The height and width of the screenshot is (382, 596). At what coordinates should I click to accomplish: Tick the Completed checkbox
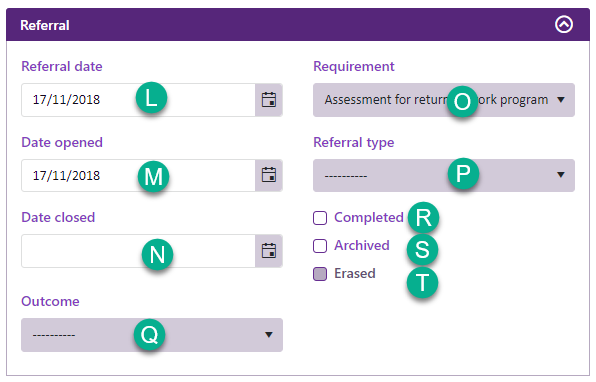click(320, 218)
